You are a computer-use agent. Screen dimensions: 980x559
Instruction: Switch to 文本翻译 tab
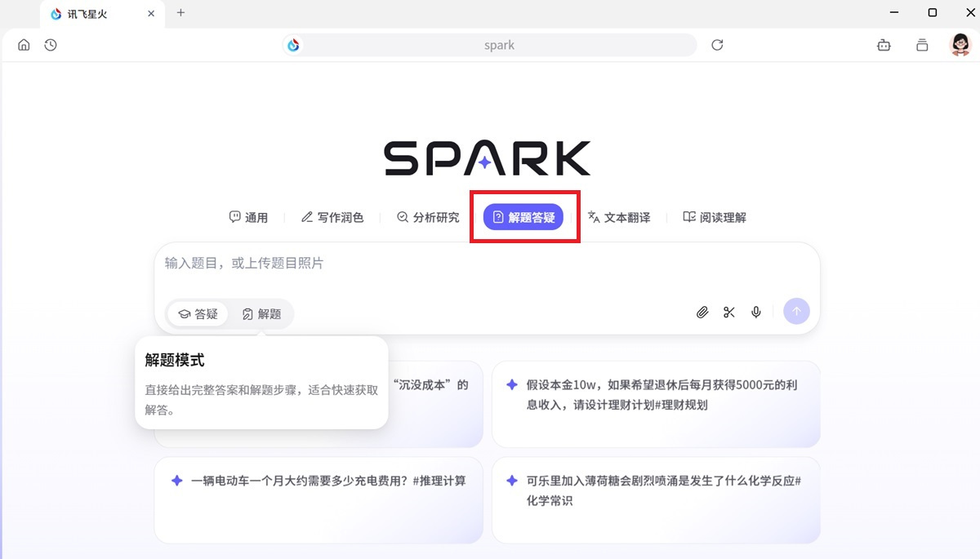[x=619, y=217]
